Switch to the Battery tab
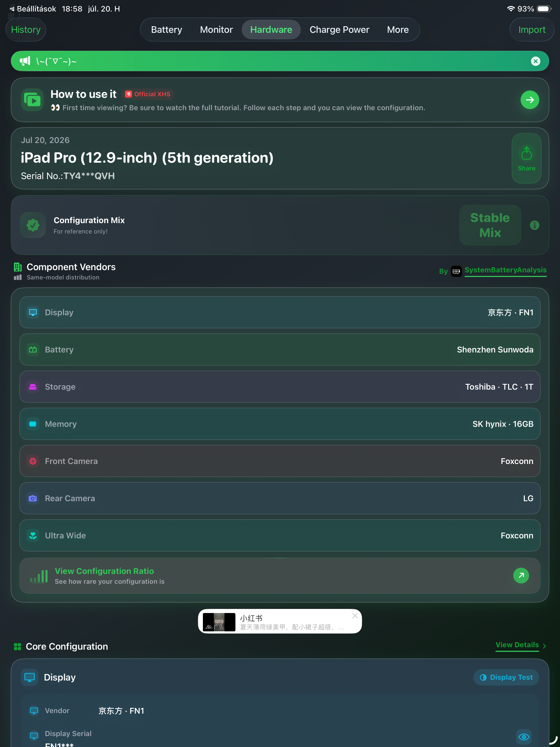 167,30
